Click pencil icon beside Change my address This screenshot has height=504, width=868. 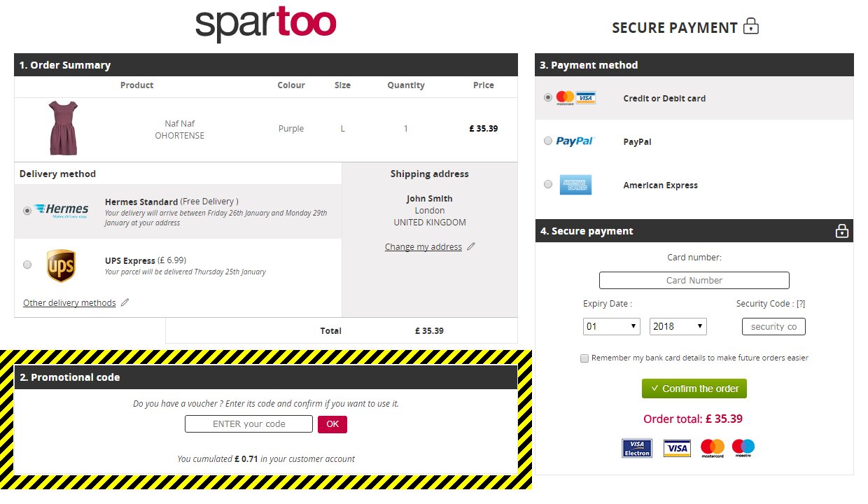pos(471,246)
